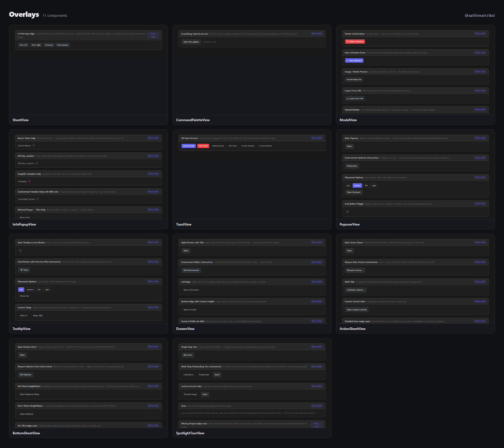This screenshot has height=448, width=504.
Task: Click the '2s Auto-dismiss' toast button
Action: pyautogui.click(x=248, y=146)
